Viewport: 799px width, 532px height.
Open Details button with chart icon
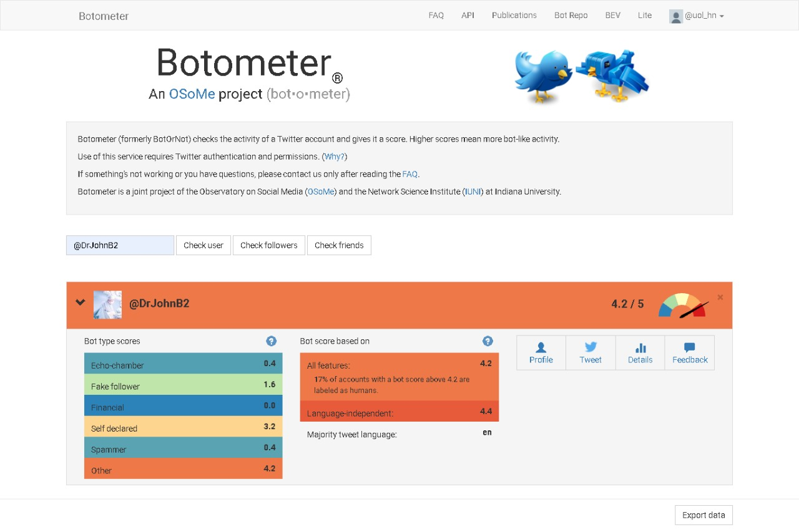click(x=640, y=353)
